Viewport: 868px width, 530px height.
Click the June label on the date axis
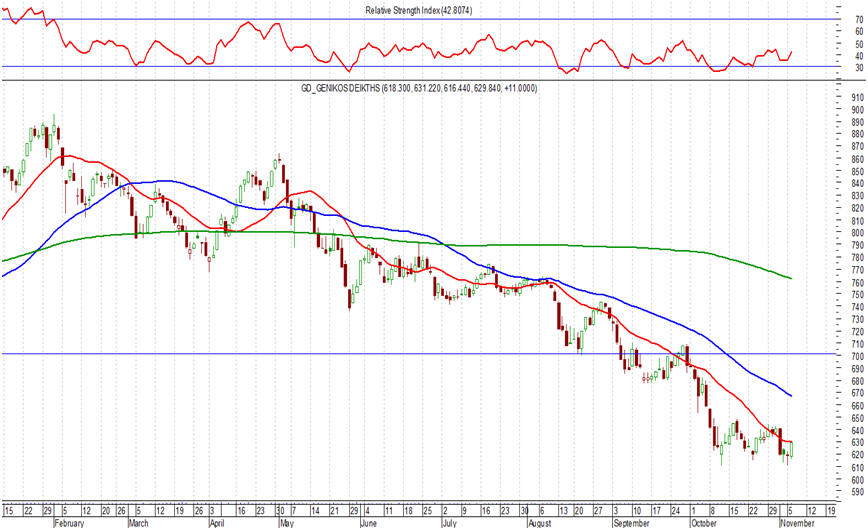click(x=368, y=523)
